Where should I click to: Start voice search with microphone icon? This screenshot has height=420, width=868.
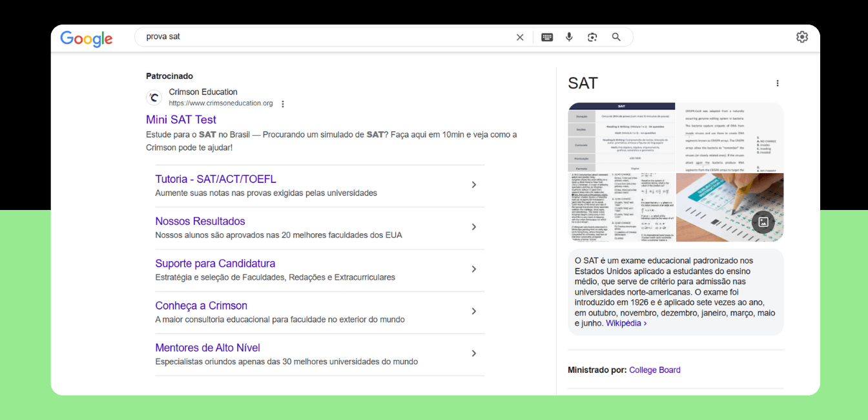(569, 37)
